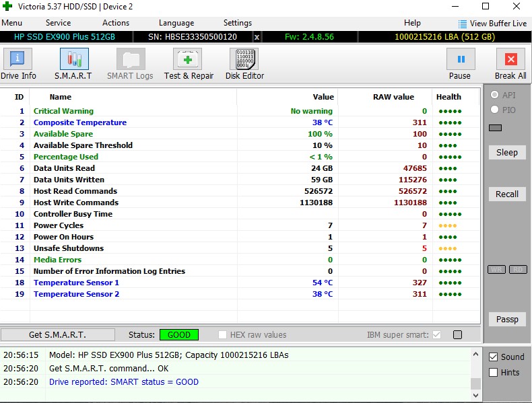
Task: Click the log scrollbar up arrow
Action: 475,354
